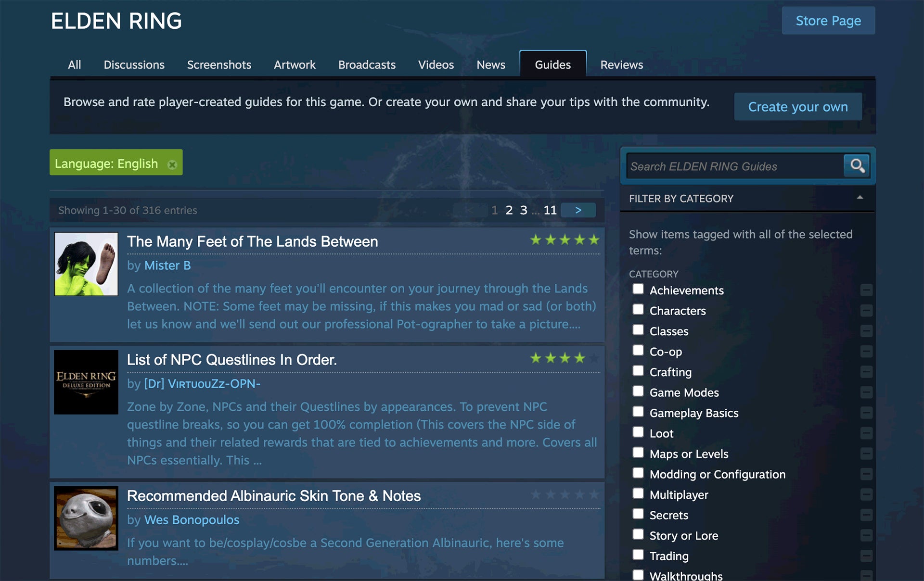
Task: Open The Many Feet guide thumbnail
Action: point(86,264)
